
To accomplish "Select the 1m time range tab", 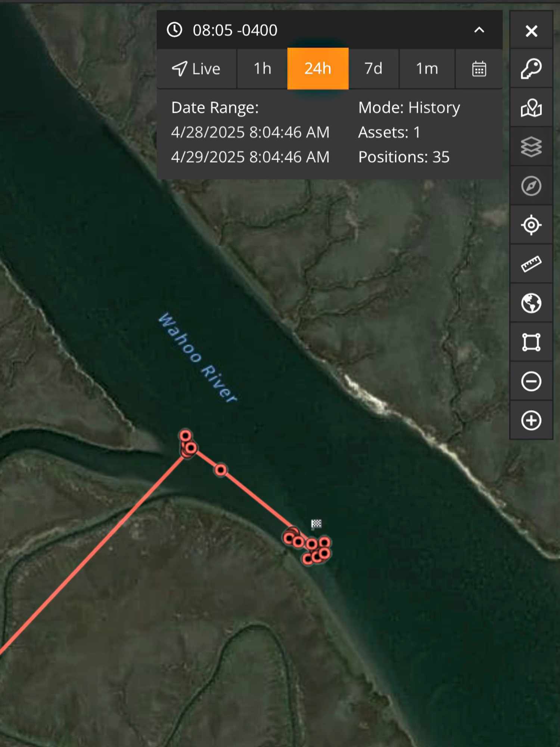I will (427, 69).
